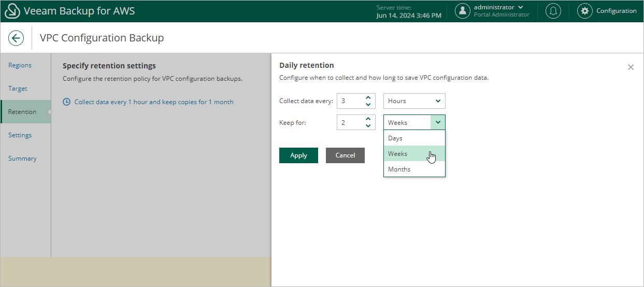This screenshot has height=287, width=644.
Task: Open the Hours unit dropdown
Action: click(414, 101)
